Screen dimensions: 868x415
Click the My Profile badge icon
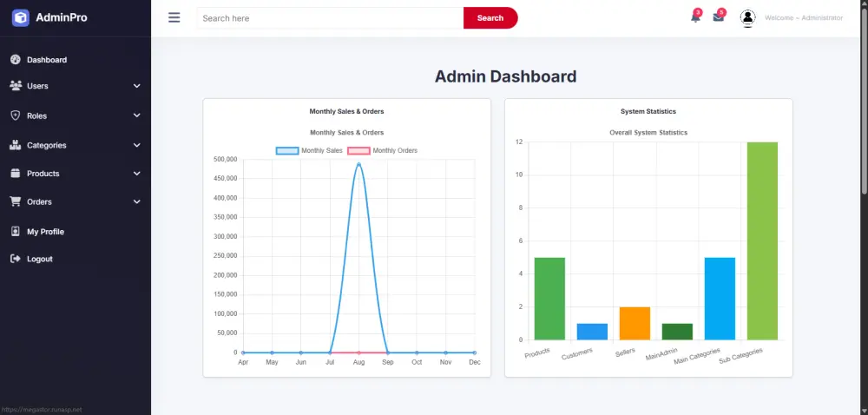pos(16,231)
